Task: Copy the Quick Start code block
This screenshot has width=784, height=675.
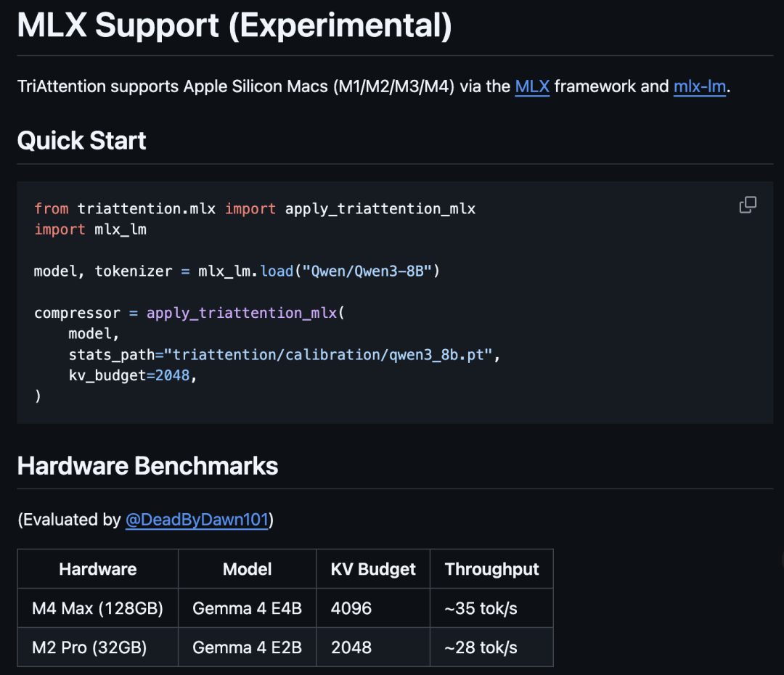Action: [748, 205]
